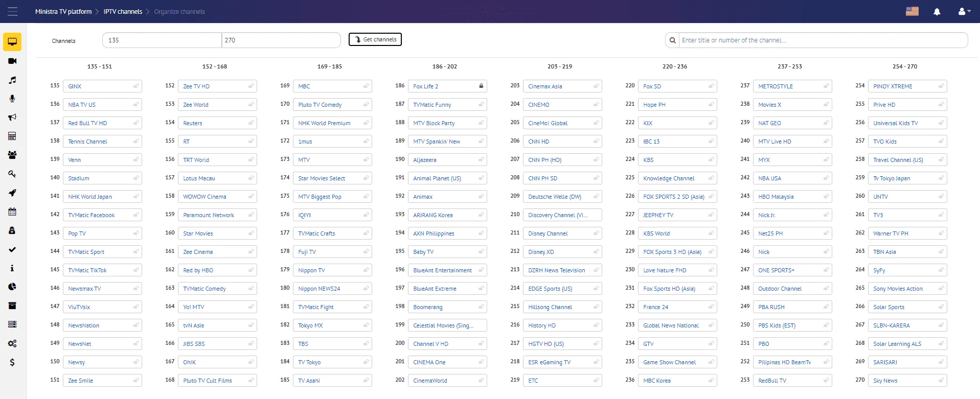Focus the ending channel number field 270
The height and width of the screenshot is (399, 980).
coord(281,40)
